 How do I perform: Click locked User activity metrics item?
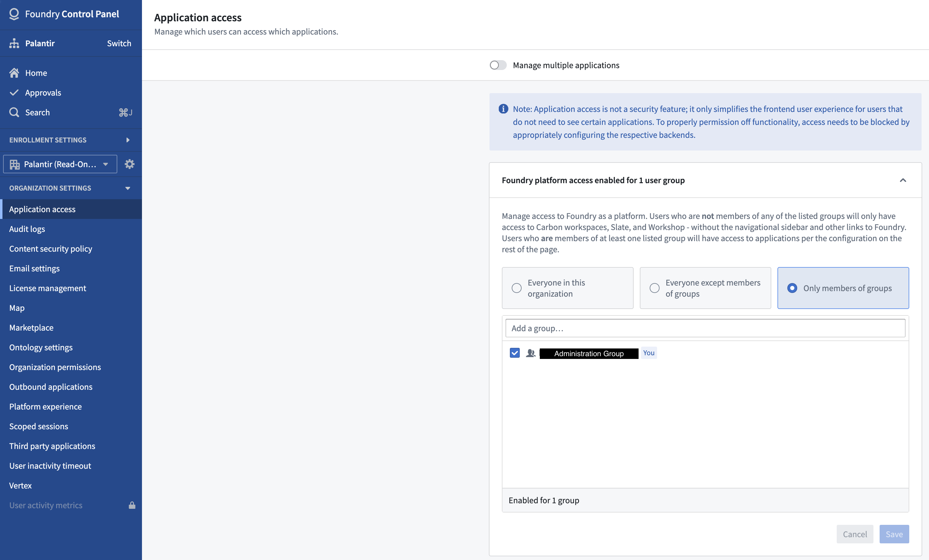(71, 505)
